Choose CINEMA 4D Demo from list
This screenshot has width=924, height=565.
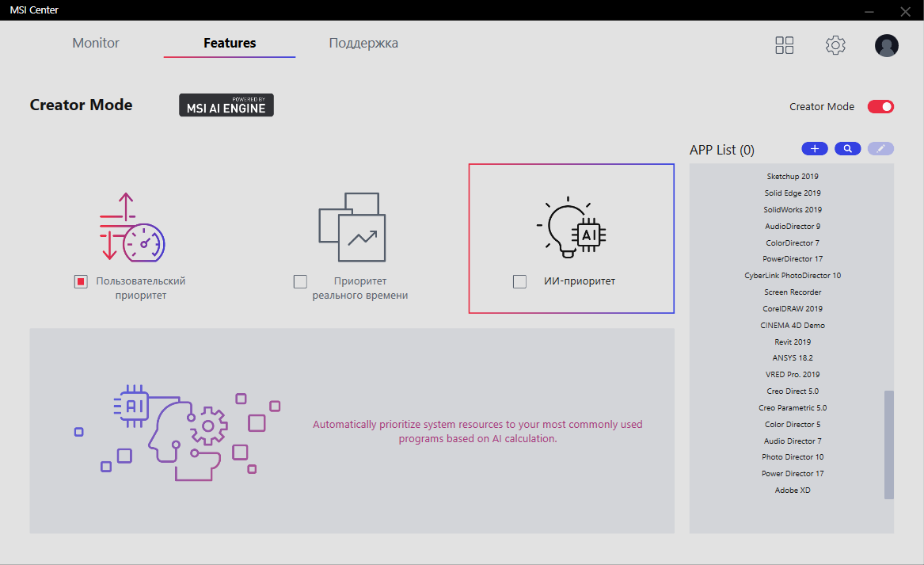click(792, 325)
